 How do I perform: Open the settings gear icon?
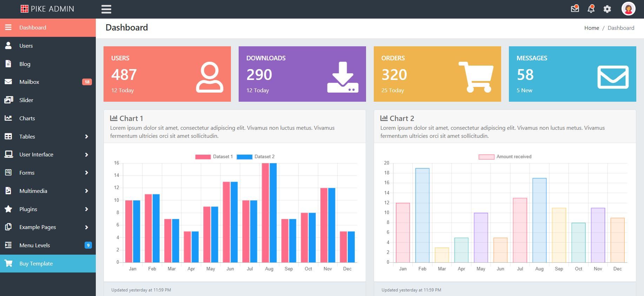[608, 9]
